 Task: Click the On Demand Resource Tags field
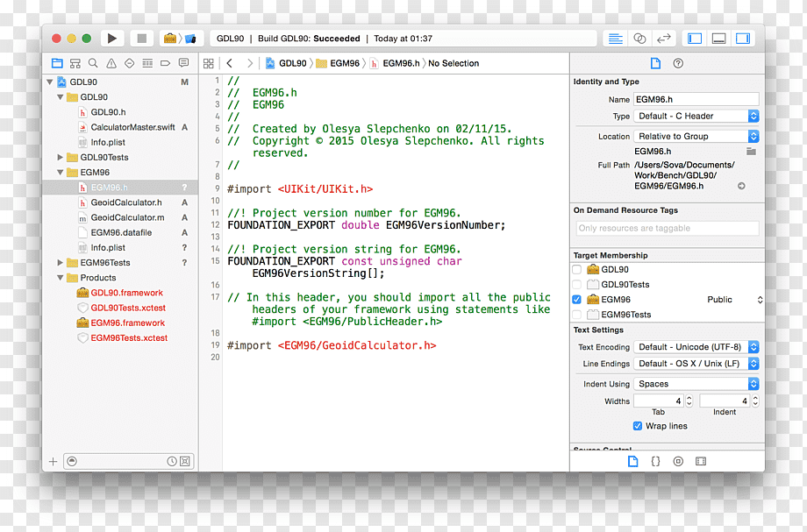[x=667, y=228]
